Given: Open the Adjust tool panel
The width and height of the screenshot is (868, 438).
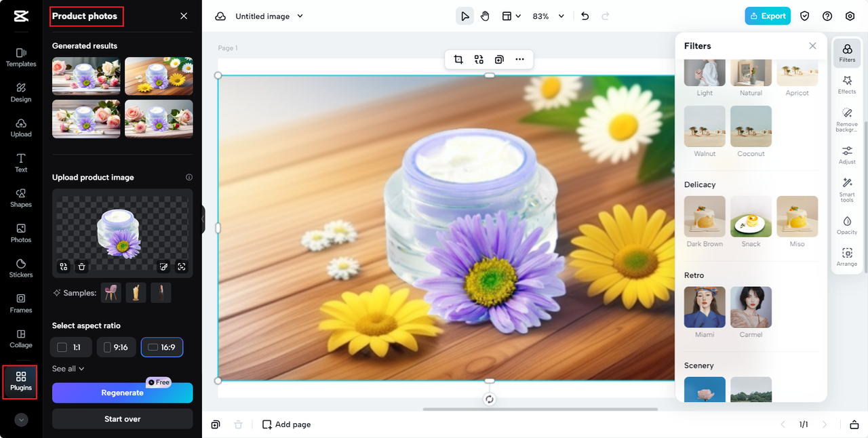Looking at the screenshot, I should 847,155.
